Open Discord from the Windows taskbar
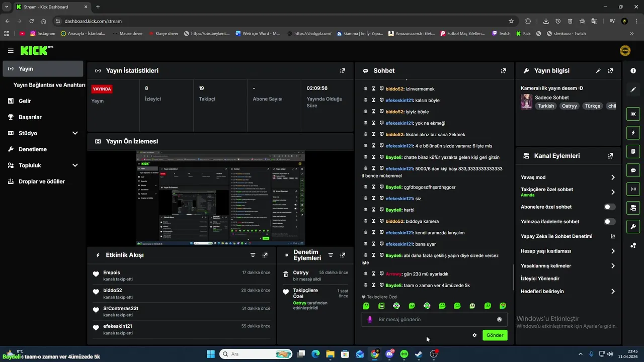 click(389, 354)
